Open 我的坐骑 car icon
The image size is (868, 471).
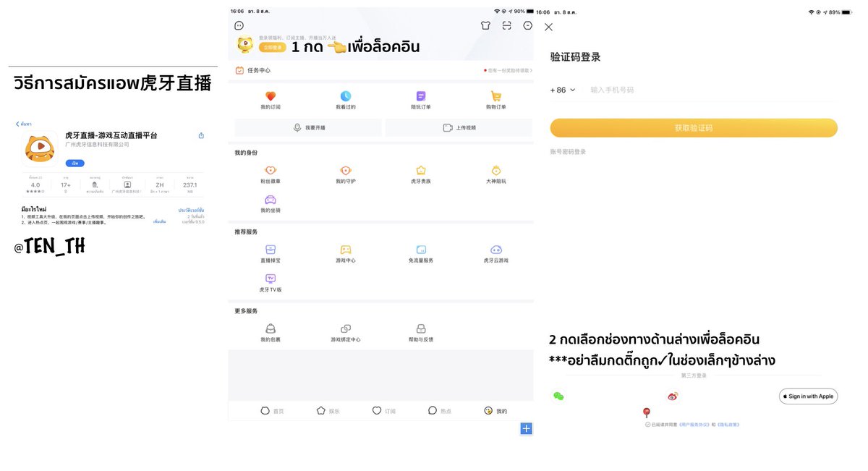[271, 200]
